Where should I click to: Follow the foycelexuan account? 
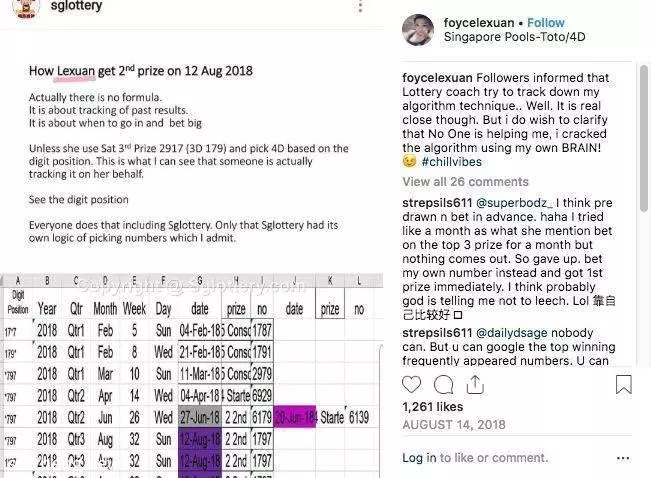click(546, 22)
